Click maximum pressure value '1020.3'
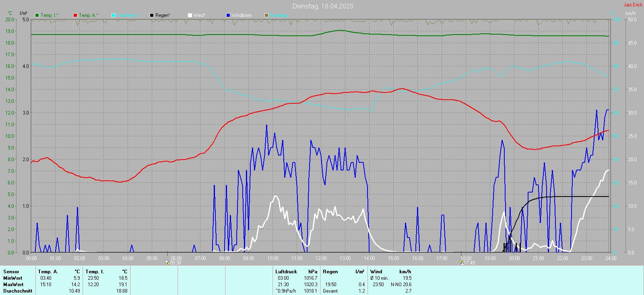The image size is (644, 295). click(310, 285)
